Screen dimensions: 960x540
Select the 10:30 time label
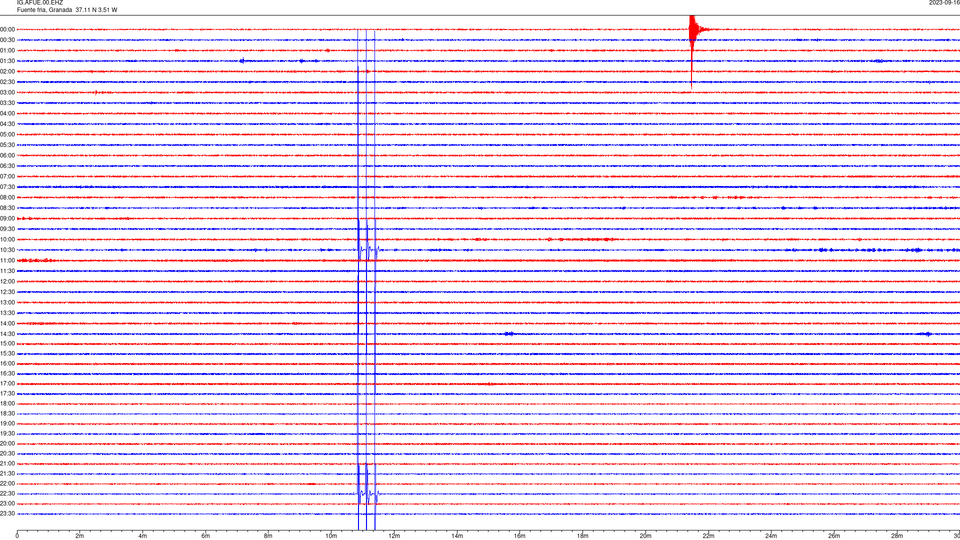7,250
